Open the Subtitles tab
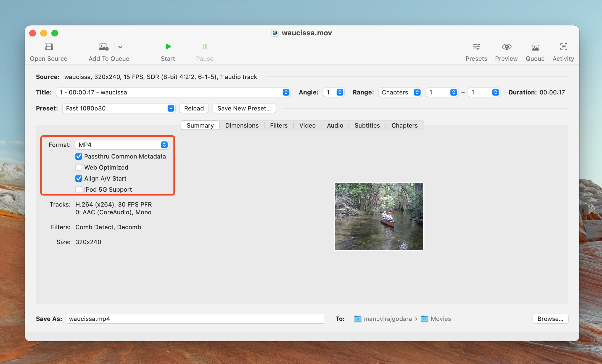The width and height of the screenshot is (602, 364). pos(367,125)
